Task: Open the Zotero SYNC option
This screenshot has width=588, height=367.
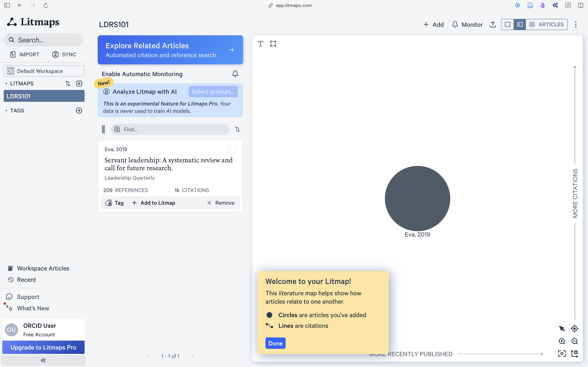Action: pos(64,54)
